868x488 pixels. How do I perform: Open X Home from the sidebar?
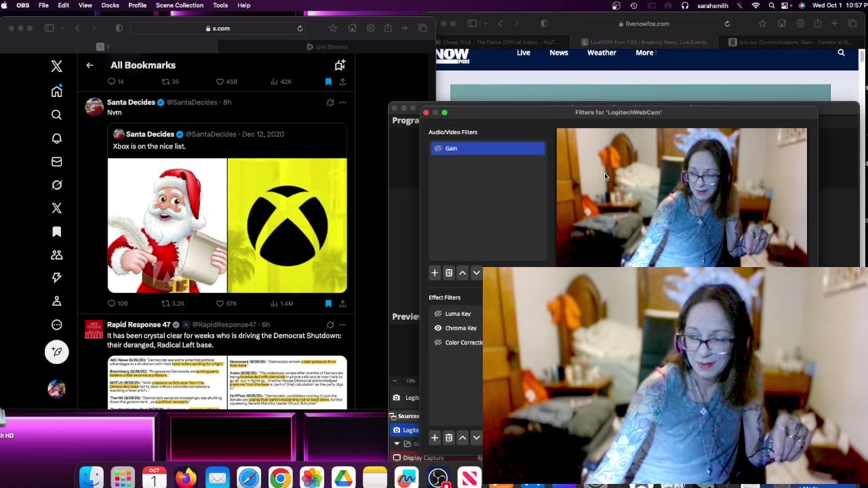[x=57, y=91]
